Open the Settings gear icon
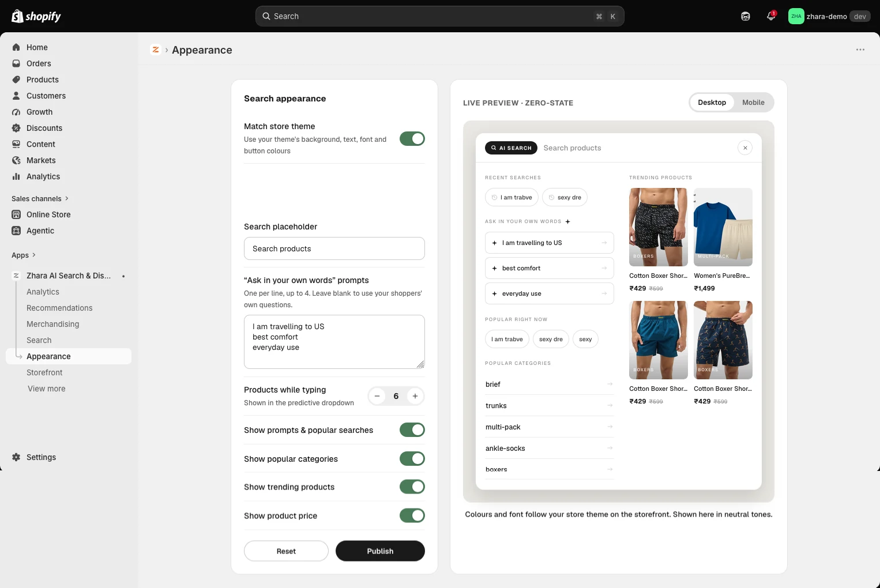Viewport: 880px width, 588px height. 16,457
